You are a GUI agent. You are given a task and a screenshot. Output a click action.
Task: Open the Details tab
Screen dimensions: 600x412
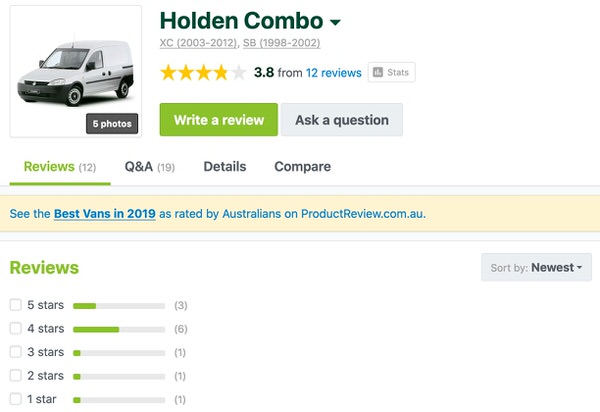tap(225, 167)
